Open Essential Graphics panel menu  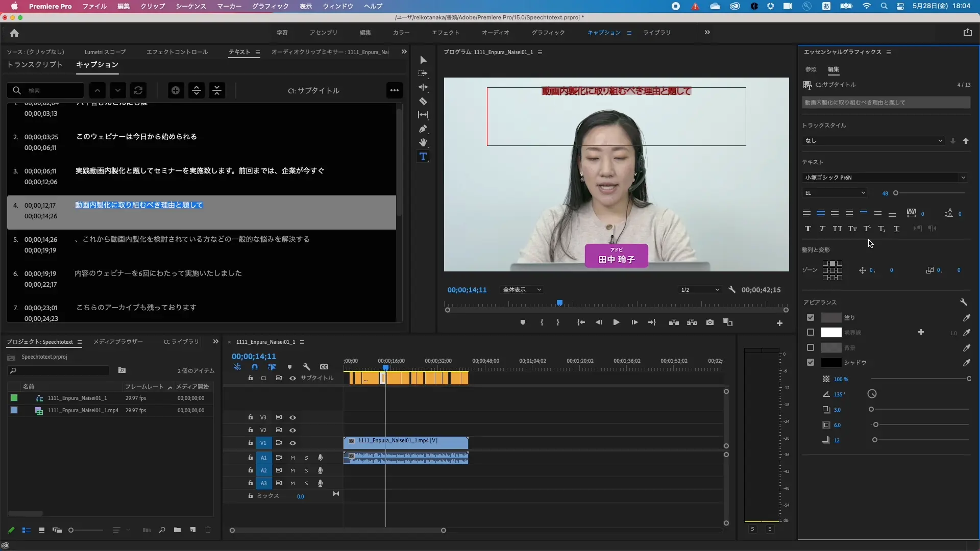coord(889,52)
